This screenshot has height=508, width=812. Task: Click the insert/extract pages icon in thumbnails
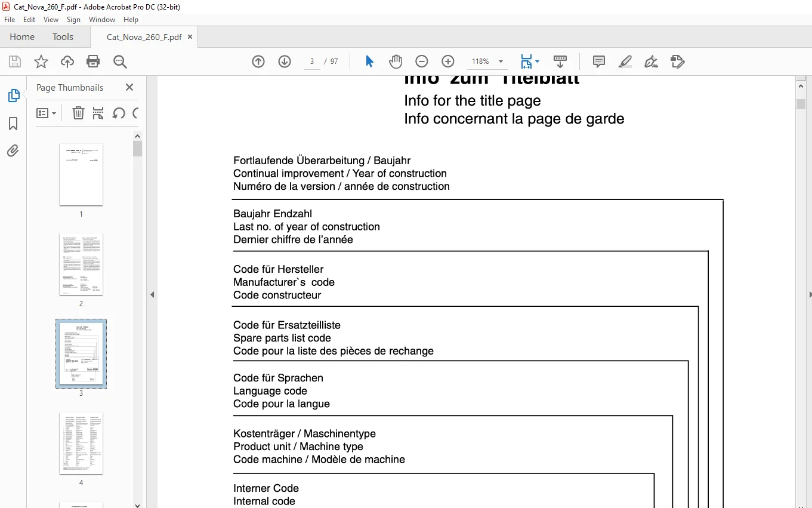pos(98,113)
